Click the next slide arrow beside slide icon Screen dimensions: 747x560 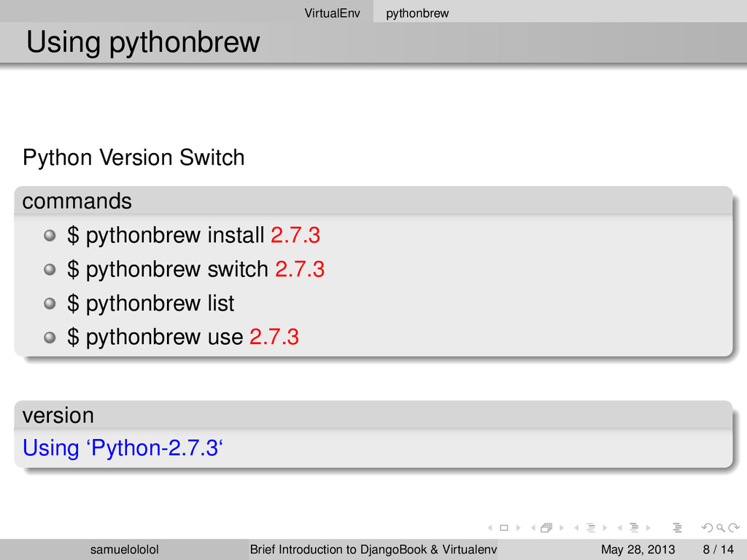click(518, 528)
